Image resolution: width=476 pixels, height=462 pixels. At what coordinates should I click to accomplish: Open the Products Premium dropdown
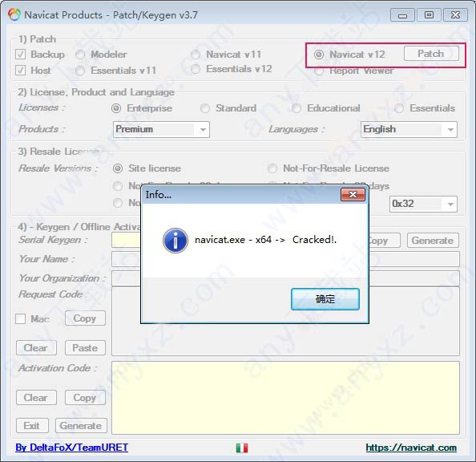(161, 129)
